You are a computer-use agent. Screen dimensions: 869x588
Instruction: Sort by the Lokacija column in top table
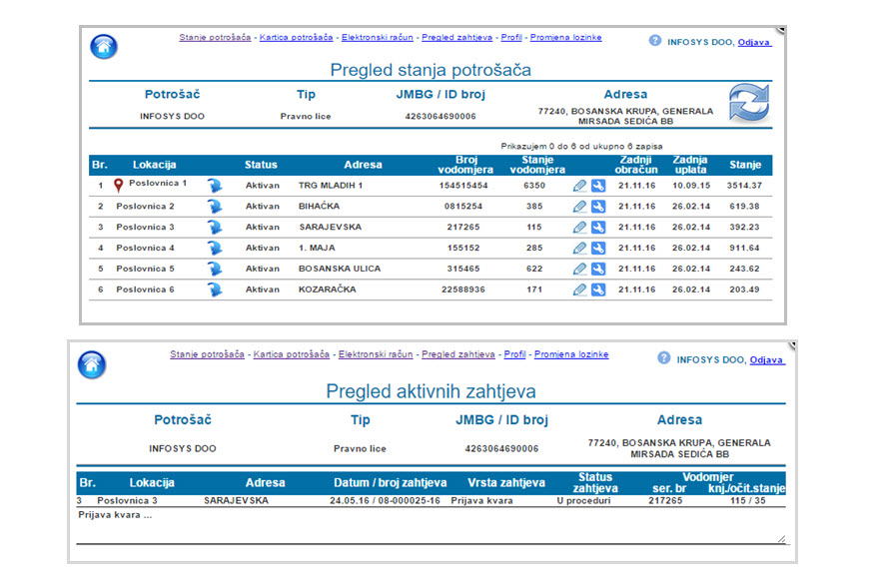[154, 165]
